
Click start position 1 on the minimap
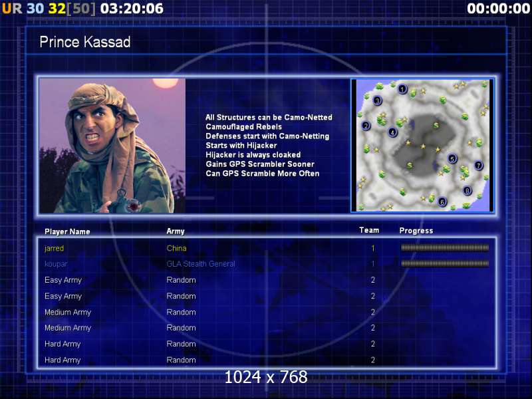pyautogui.click(x=402, y=89)
